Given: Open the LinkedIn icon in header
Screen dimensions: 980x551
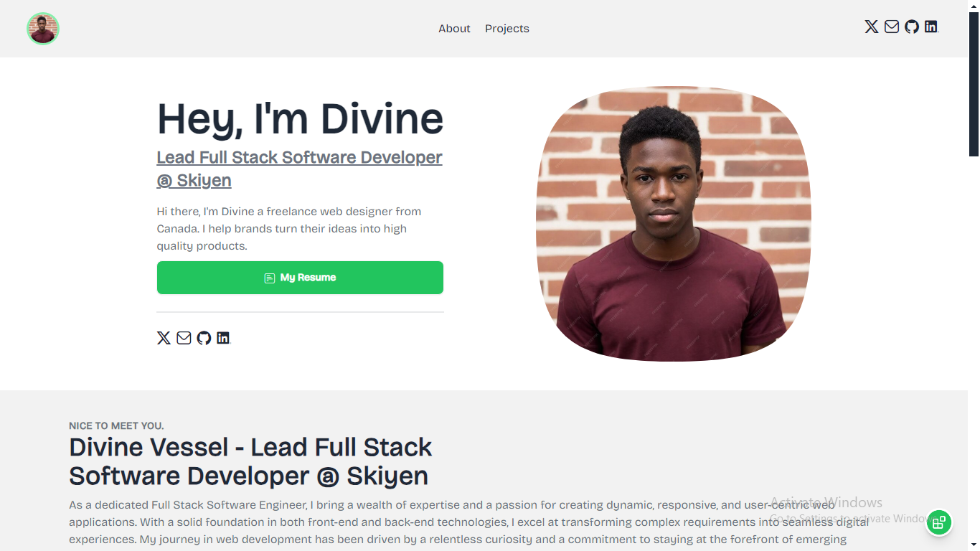Looking at the screenshot, I should tap(931, 27).
